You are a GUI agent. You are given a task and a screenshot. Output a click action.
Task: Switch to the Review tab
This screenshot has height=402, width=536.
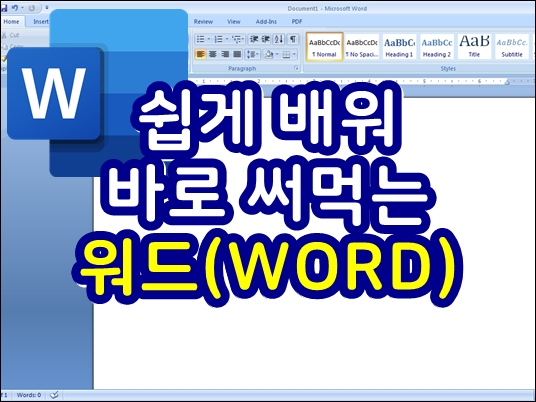203,22
